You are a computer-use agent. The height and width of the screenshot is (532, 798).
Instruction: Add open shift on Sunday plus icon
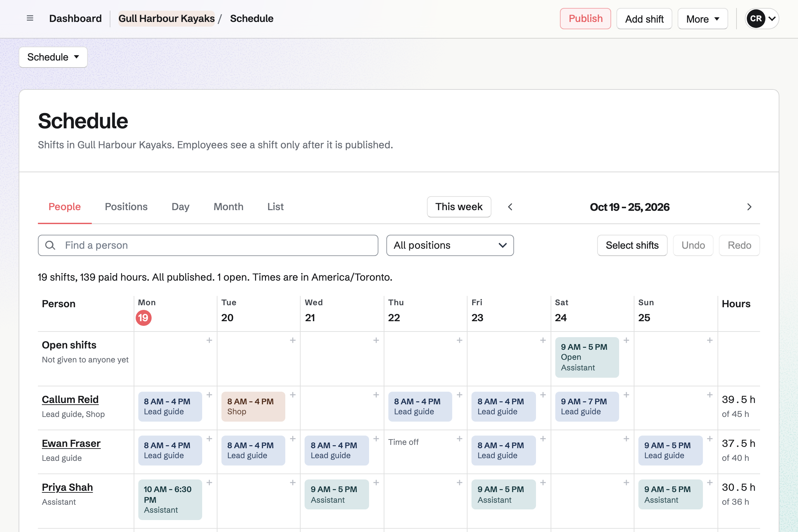tap(710, 340)
